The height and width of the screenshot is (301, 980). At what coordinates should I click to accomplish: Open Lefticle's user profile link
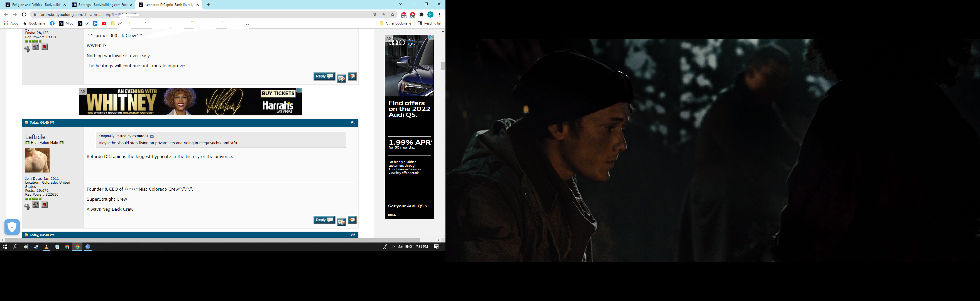point(35,137)
